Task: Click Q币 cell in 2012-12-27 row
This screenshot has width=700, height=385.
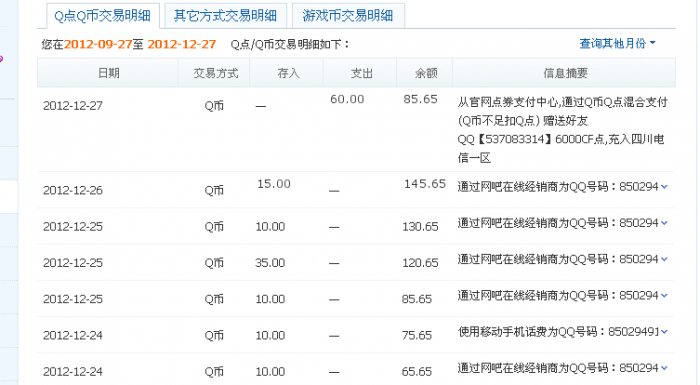Action: tap(214, 106)
